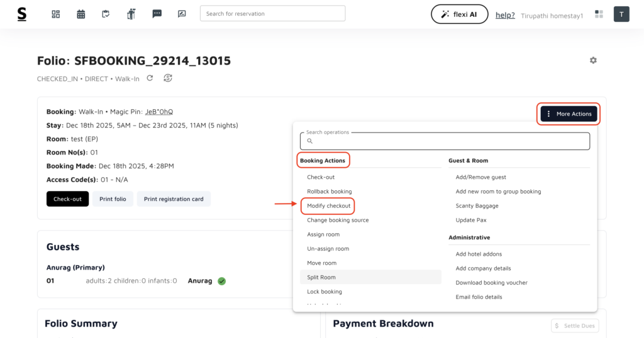Screen dimensions: 644x338
Task: Click the help? link in header
Action: tap(505, 15)
